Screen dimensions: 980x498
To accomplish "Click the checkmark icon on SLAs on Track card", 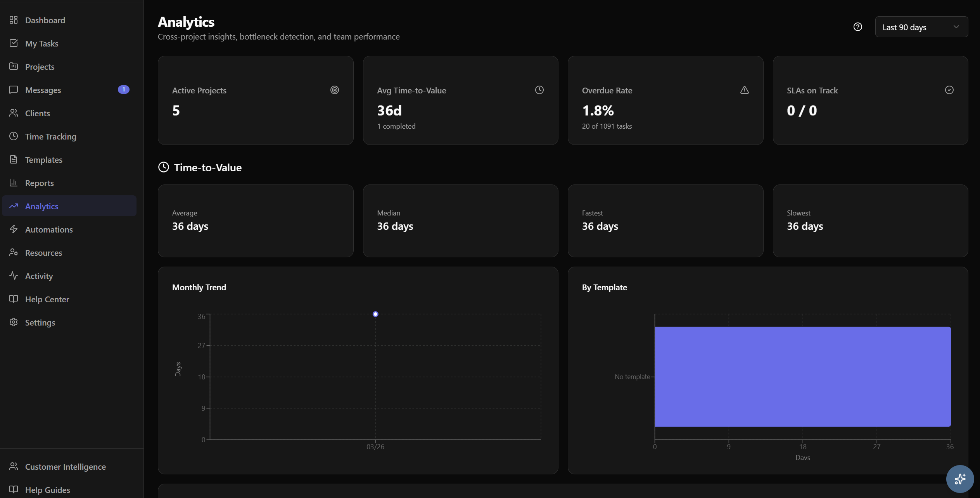I will [949, 90].
